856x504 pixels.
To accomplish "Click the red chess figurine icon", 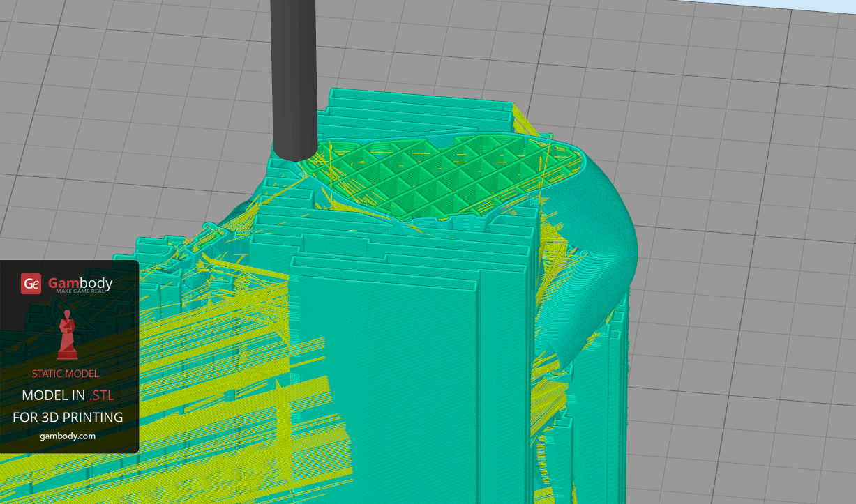I will [x=66, y=332].
